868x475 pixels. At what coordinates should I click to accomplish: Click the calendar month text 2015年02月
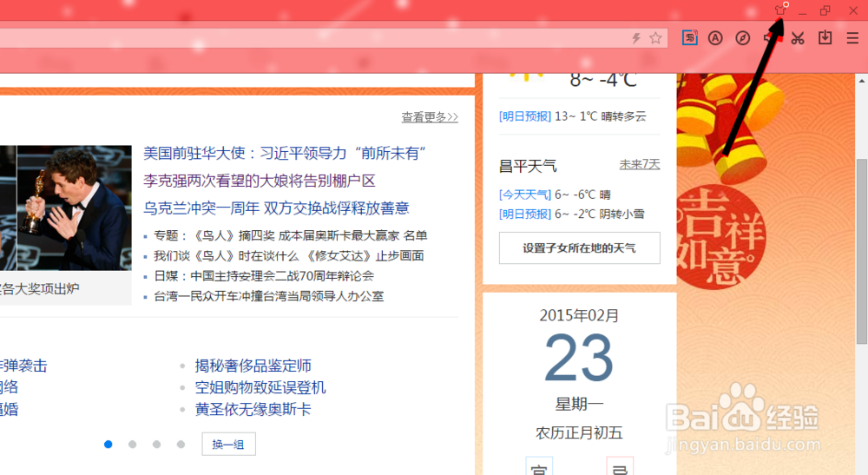pyautogui.click(x=580, y=315)
